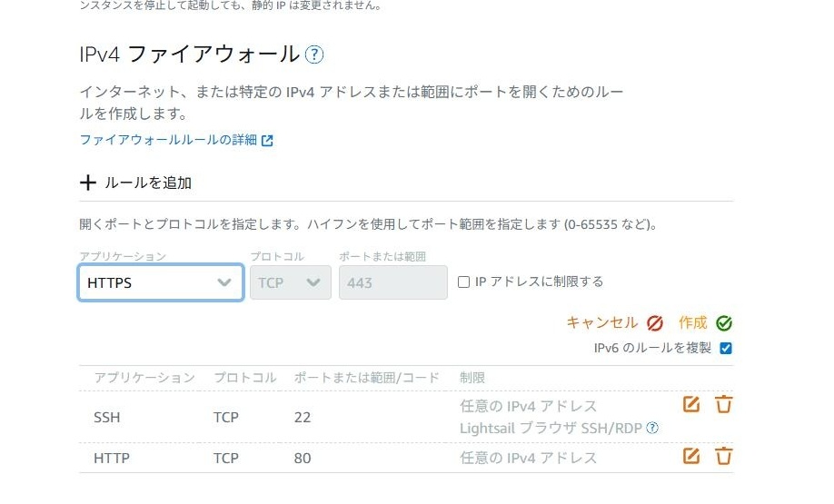Click the ルールを追加 label
Screen dimensions: 834x504
(x=148, y=183)
